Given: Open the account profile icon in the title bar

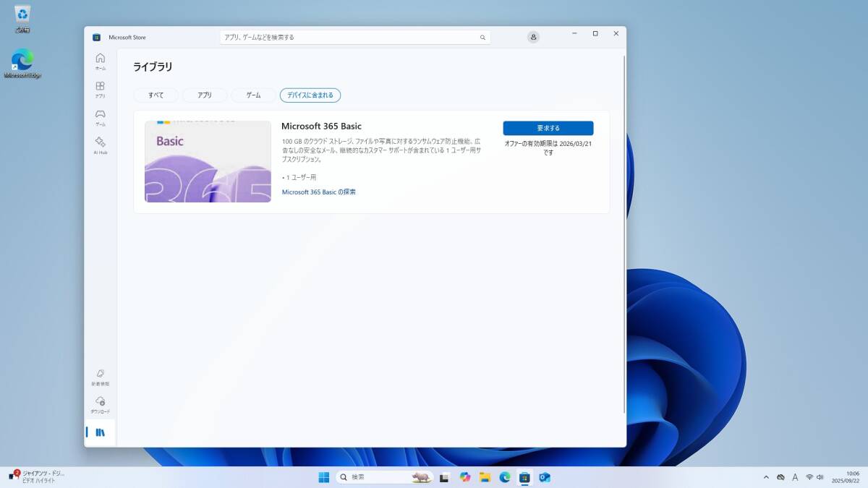Looking at the screenshot, I should tap(533, 36).
